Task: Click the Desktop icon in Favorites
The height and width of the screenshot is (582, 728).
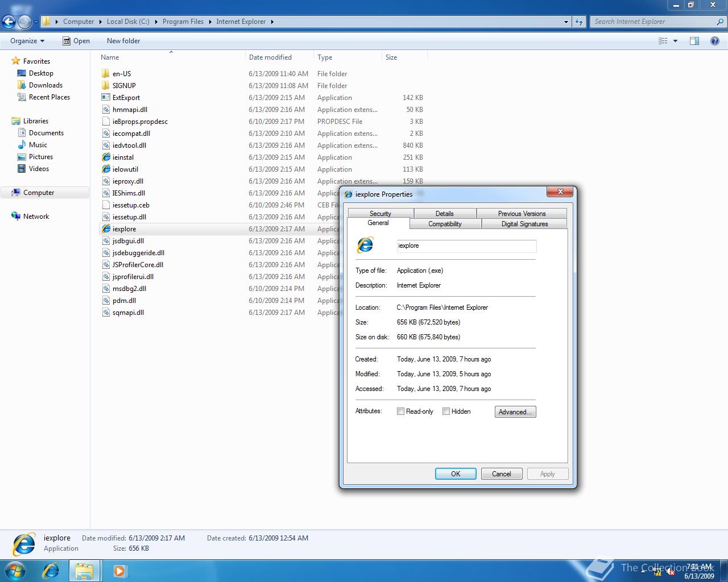Action: pos(22,73)
